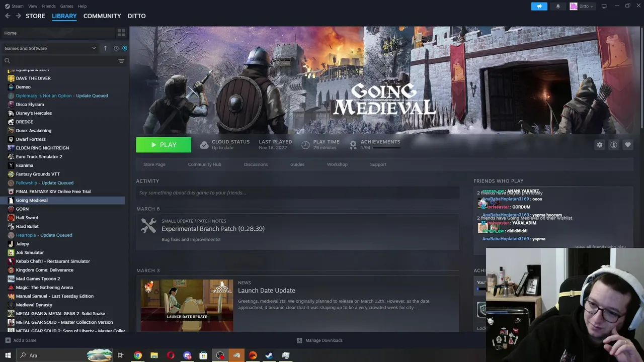Toggle the recent activity clock filter
Screen dimensions: 644x362
click(x=116, y=48)
